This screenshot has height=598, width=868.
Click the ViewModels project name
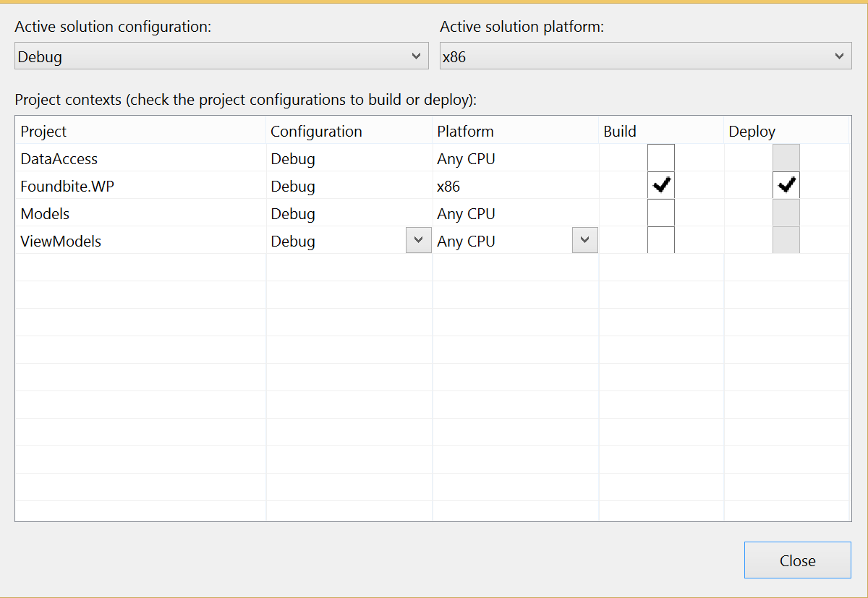point(61,242)
